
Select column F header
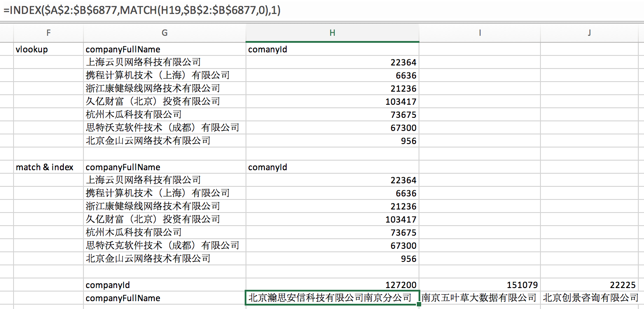point(48,33)
